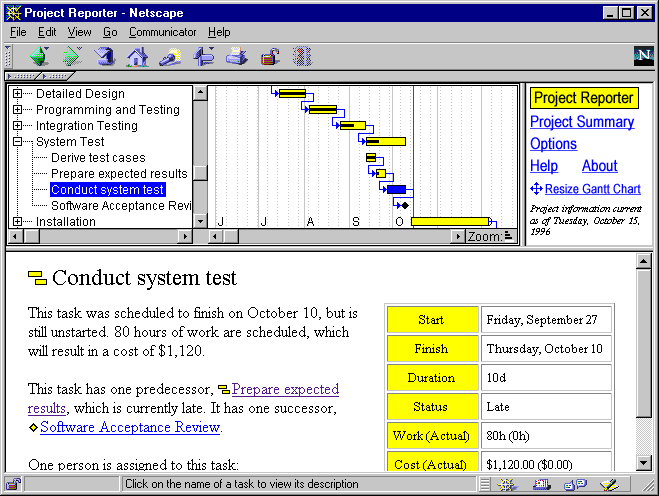Click the Guide signpost icon
This screenshot has height=496, width=659.
[203, 56]
